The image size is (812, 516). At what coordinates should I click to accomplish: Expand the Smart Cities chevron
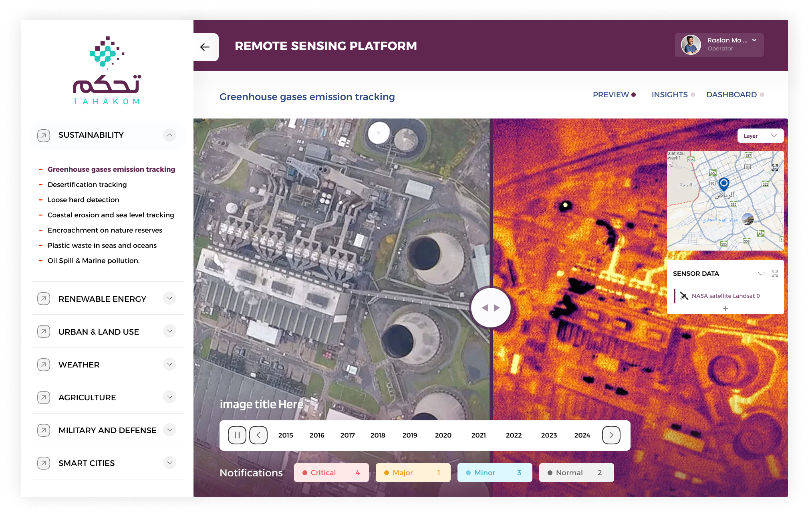pos(170,462)
